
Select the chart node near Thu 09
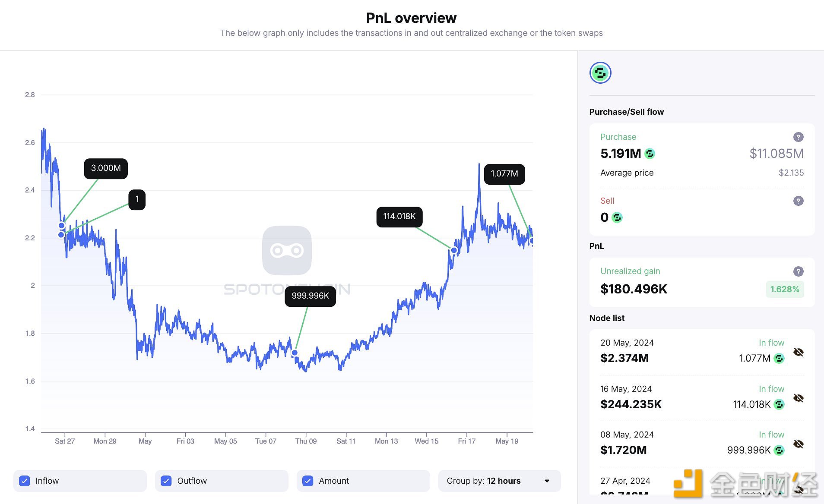(295, 353)
